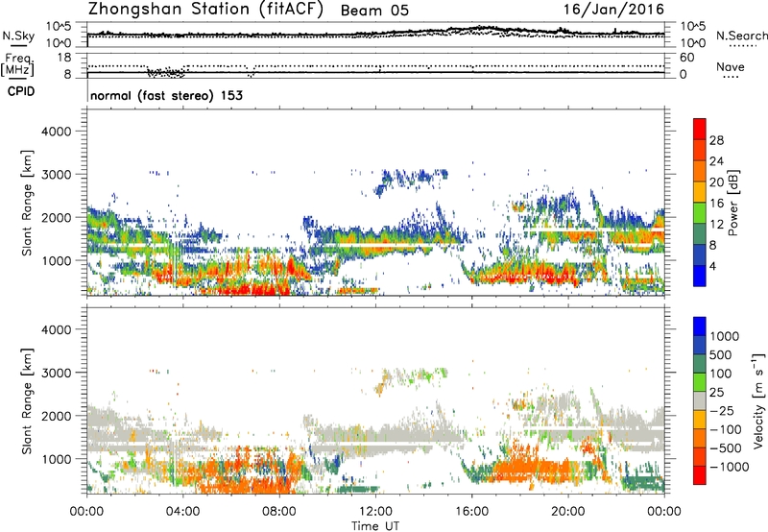Select the 'Beam 05' label
Screen dimensions: 768x532
374,11
